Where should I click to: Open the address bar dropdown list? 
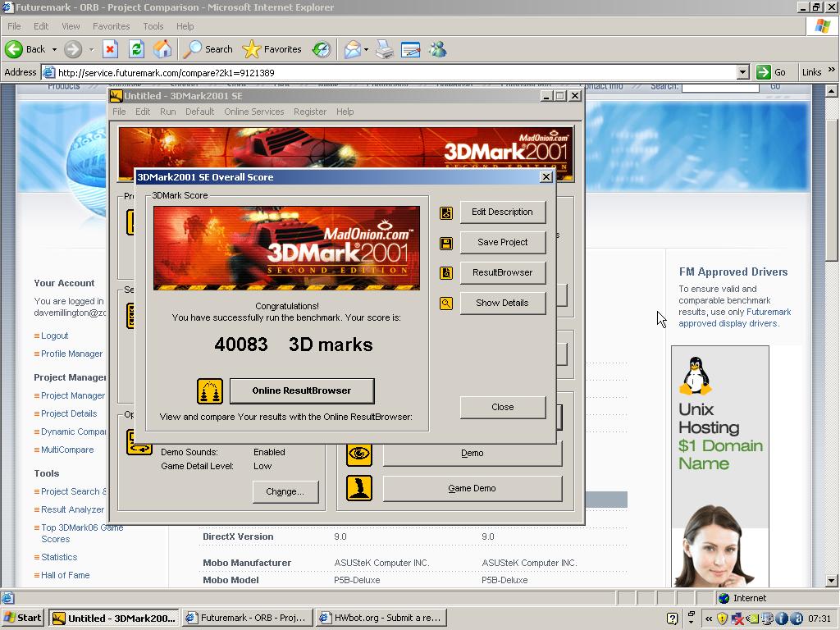pyautogui.click(x=742, y=72)
